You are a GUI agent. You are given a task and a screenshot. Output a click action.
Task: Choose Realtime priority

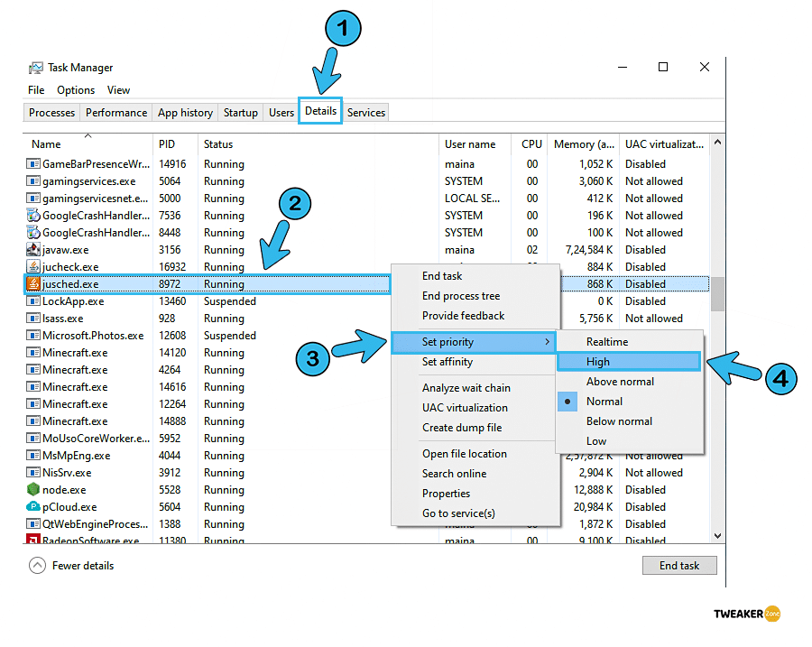pos(630,342)
